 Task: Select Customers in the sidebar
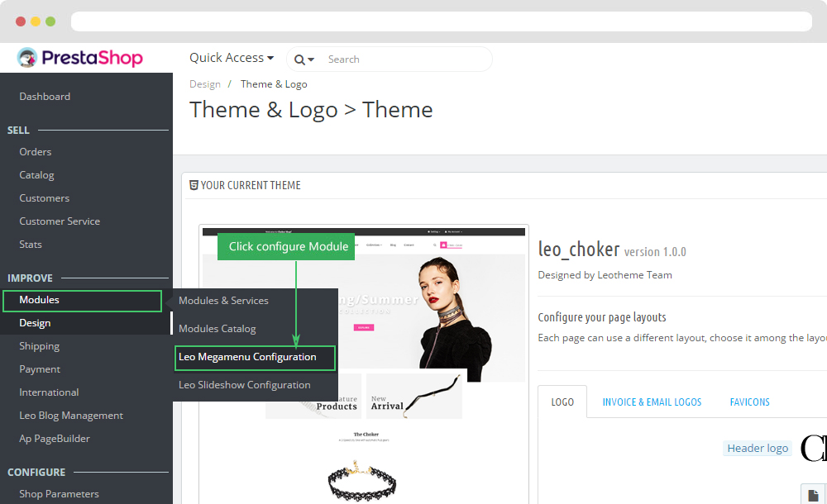tap(45, 198)
